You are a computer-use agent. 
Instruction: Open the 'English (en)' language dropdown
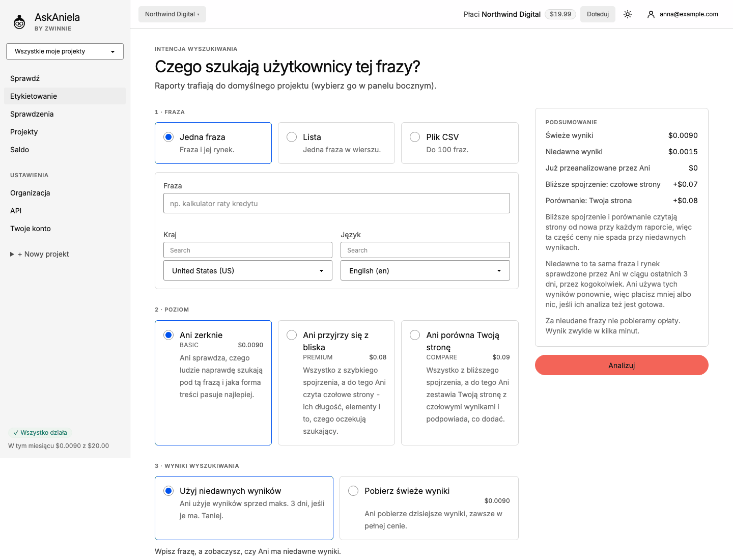(x=425, y=270)
